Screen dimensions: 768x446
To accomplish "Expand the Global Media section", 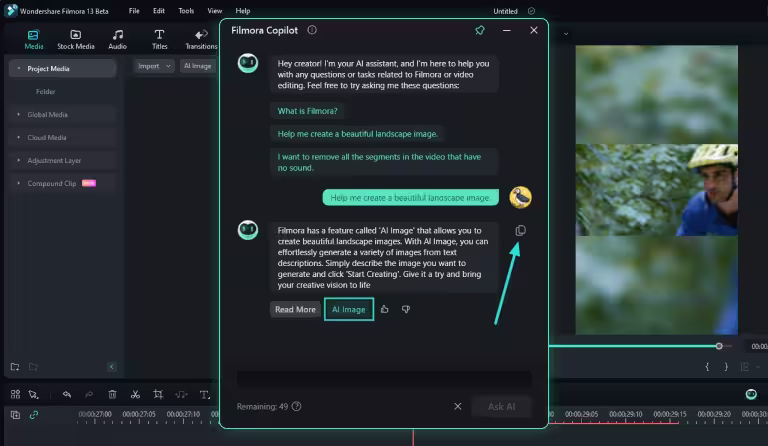I will (19, 115).
